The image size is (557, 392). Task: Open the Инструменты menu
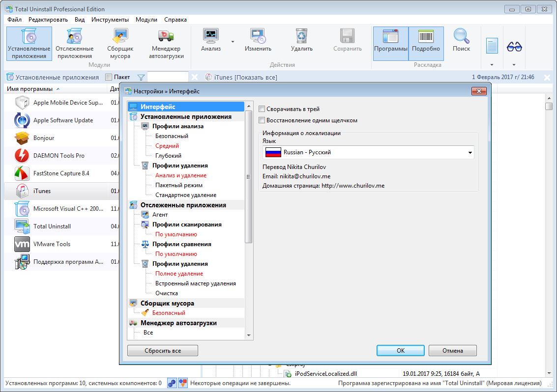[110, 20]
